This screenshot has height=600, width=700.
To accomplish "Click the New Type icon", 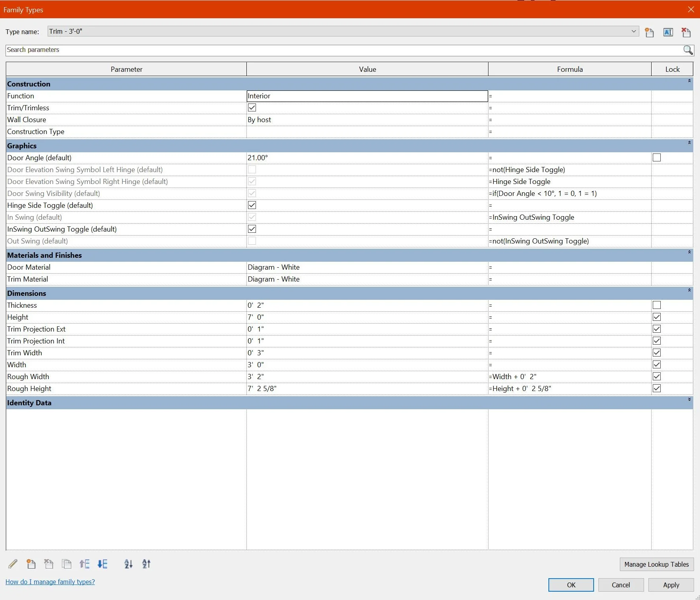I will (x=649, y=32).
